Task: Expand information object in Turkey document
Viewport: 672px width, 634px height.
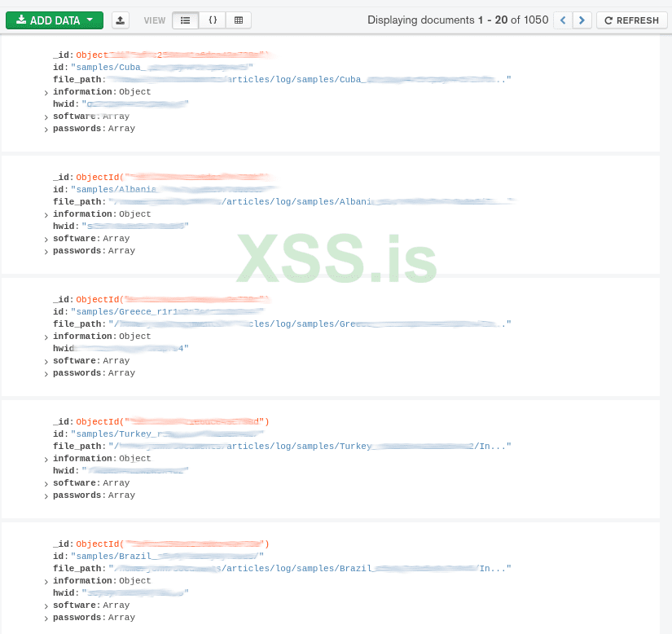Action: [x=46, y=459]
